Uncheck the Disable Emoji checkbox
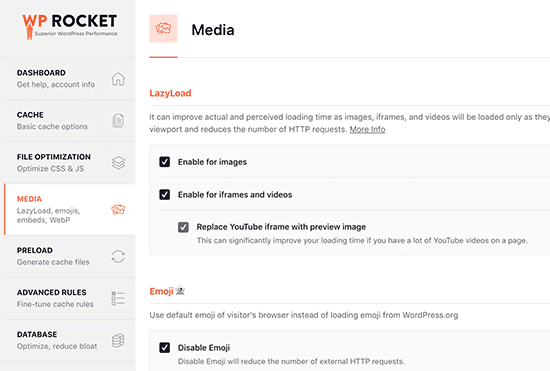 (165, 348)
